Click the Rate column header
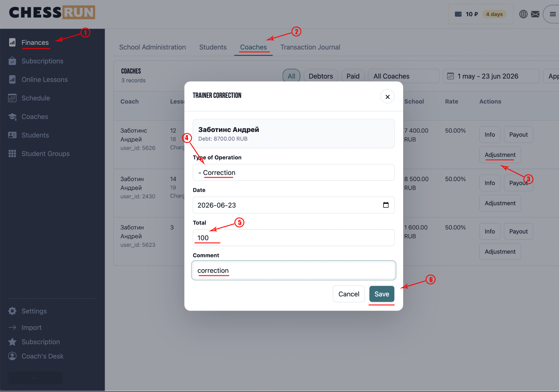 point(451,102)
